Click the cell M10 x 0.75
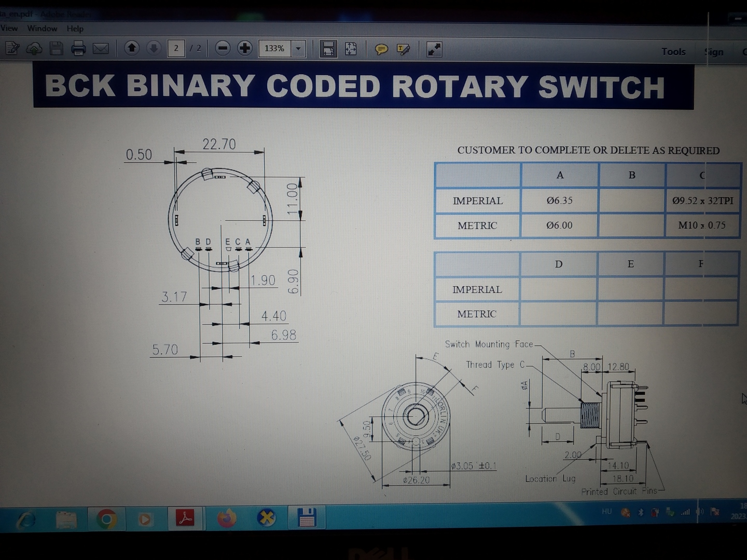Image resolution: width=747 pixels, height=560 pixels. pos(702,225)
